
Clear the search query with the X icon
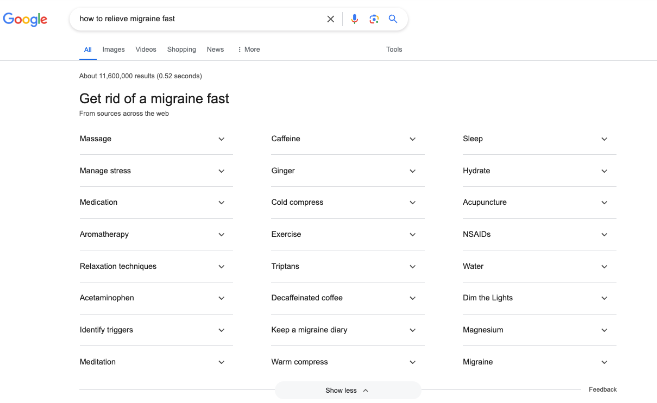(331, 19)
